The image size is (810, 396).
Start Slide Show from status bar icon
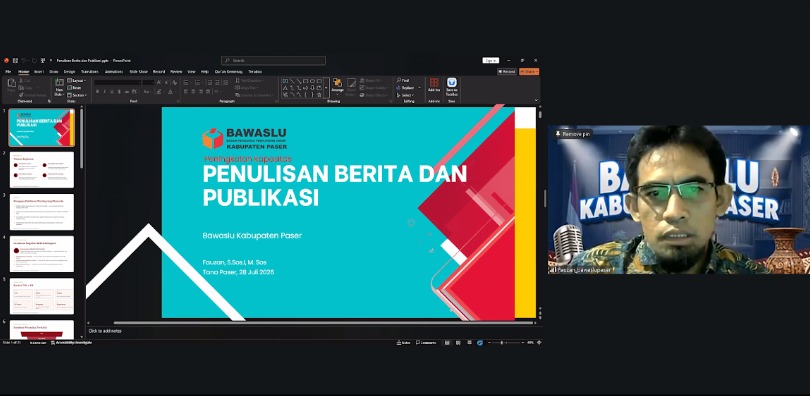pos(479,342)
